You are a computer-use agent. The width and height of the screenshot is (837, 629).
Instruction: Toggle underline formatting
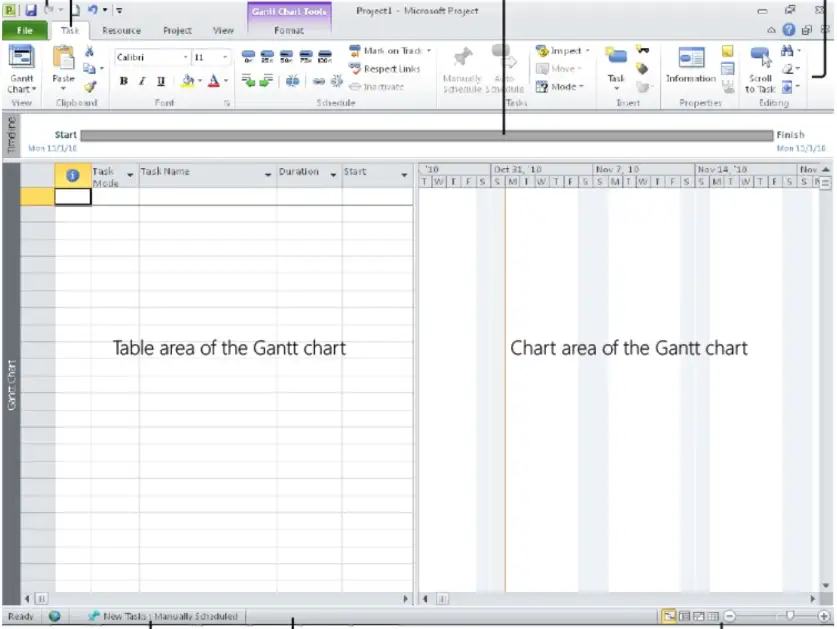[x=161, y=82]
